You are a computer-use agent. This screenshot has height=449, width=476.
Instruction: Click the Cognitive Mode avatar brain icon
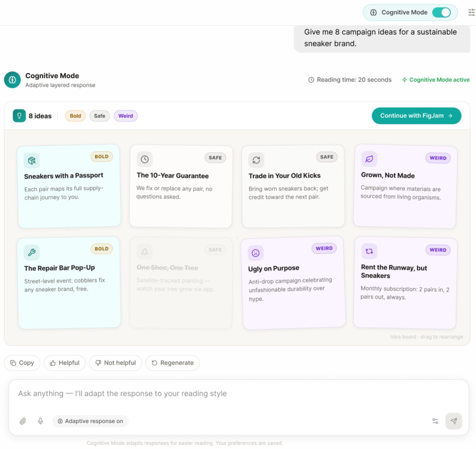point(12,80)
